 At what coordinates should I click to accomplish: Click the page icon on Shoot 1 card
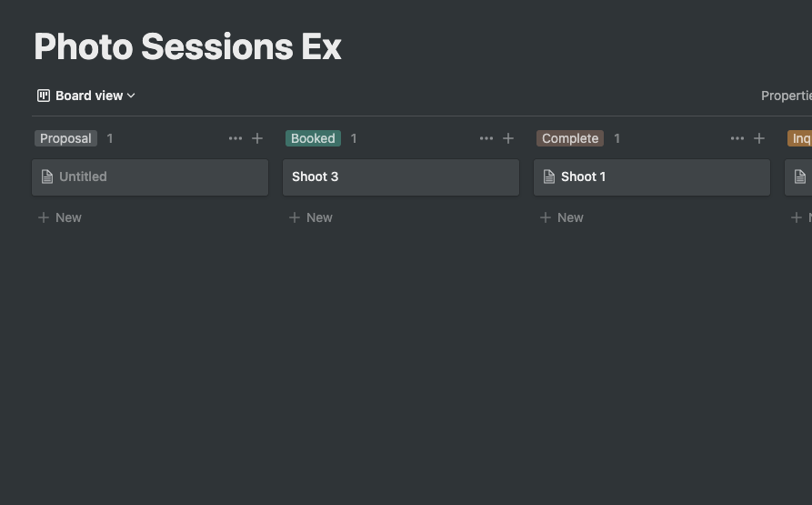click(549, 177)
